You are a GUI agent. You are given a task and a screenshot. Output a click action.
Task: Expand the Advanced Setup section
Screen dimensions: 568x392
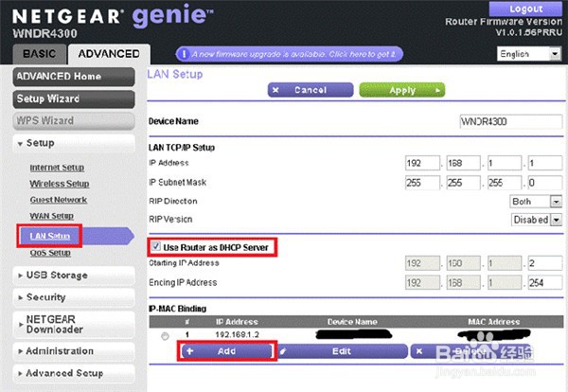click(x=74, y=373)
